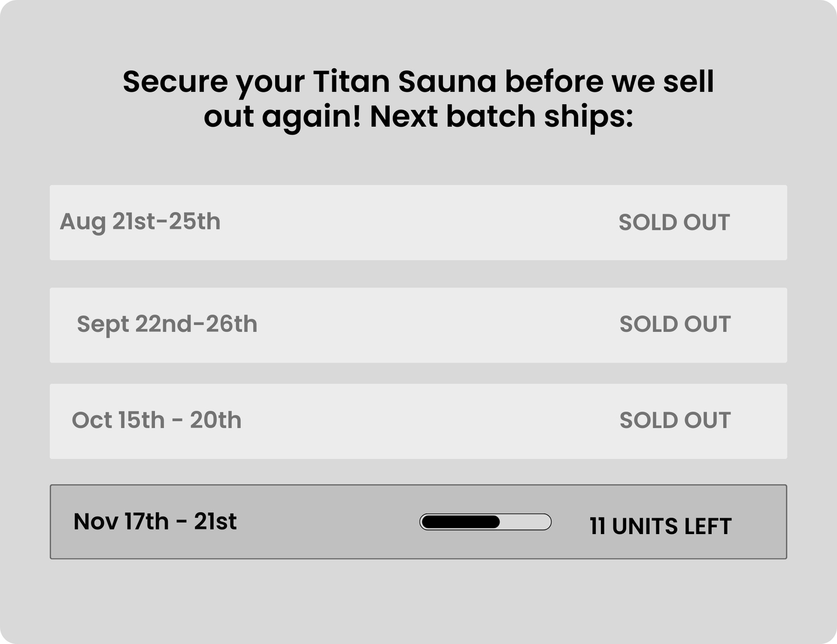Click the 'Next batch ships:' heading text
Screen dimensions: 837x644
(x=501, y=117)
